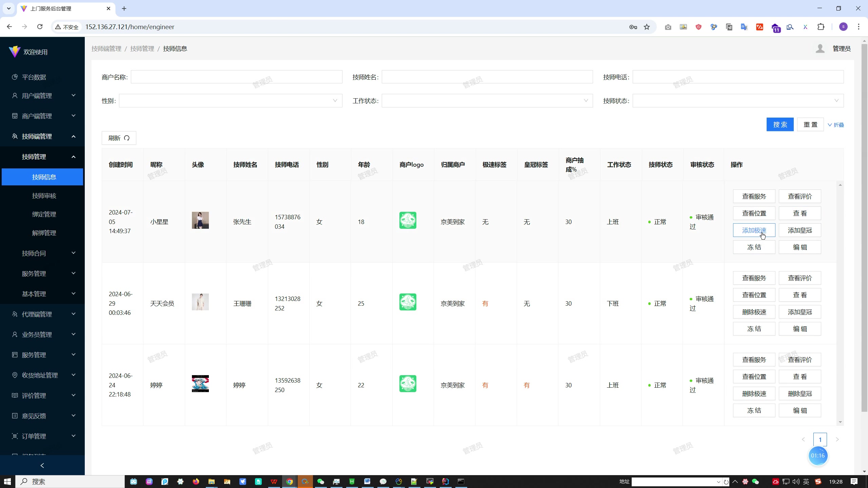Click the floating 01:16 timer bubble
This screenshot has height=488, width=868.
(818, 455)
